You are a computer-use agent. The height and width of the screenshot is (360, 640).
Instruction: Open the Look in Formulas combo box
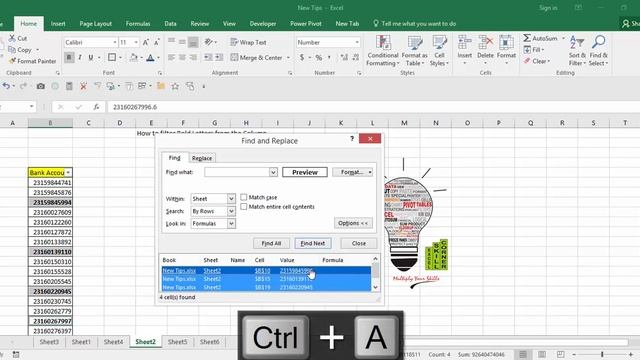pyautogui.click(x=213, y=224)
